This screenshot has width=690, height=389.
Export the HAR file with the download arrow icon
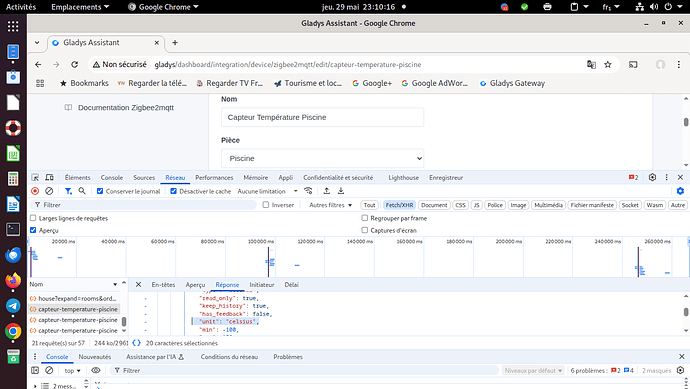click(x=341, y=191)
